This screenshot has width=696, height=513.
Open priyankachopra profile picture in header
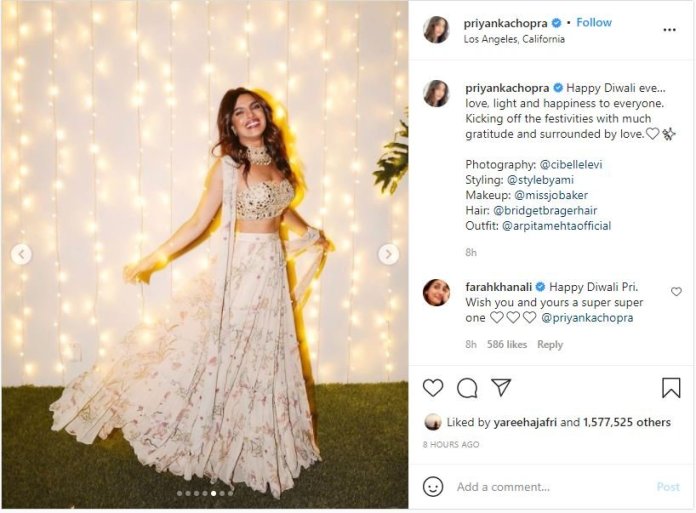(x=436, y=29)
